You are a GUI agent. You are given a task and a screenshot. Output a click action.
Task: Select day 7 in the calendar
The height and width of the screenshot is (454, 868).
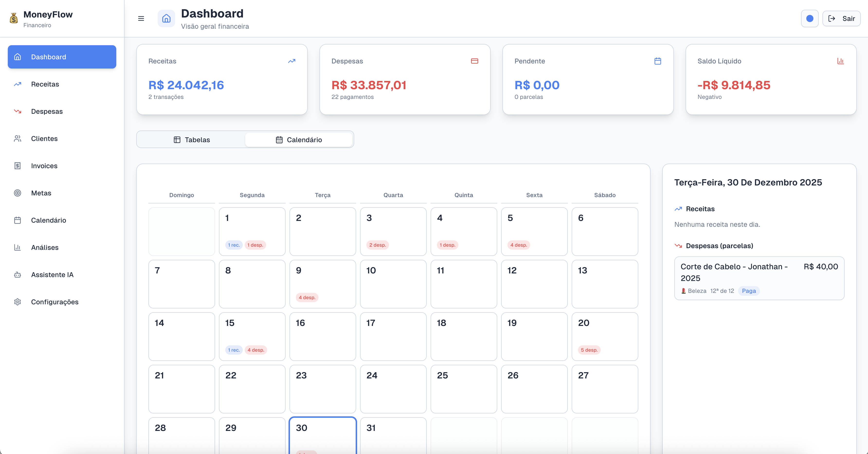tap(182, 284)
